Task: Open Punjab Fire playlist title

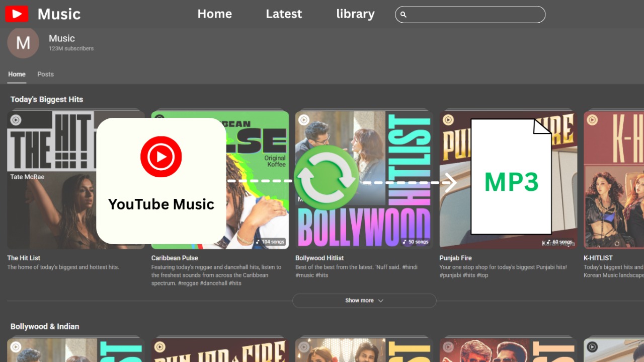Action: [x=455, y=258]
